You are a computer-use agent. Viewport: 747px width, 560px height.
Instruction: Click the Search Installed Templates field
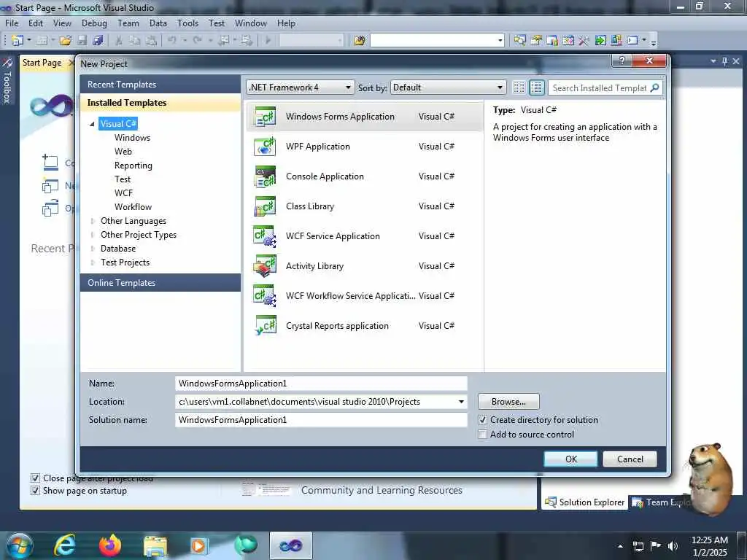coord(600,87)
